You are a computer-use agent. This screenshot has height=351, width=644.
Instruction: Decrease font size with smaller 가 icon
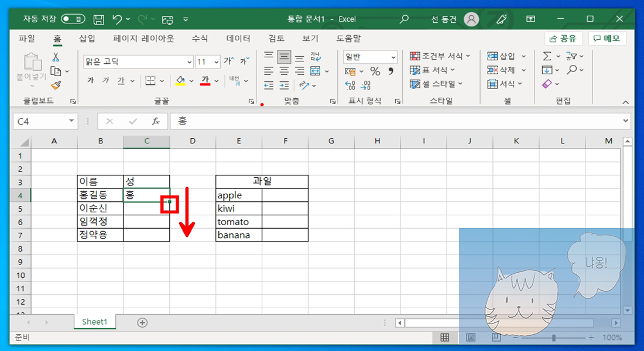[245, 61]
